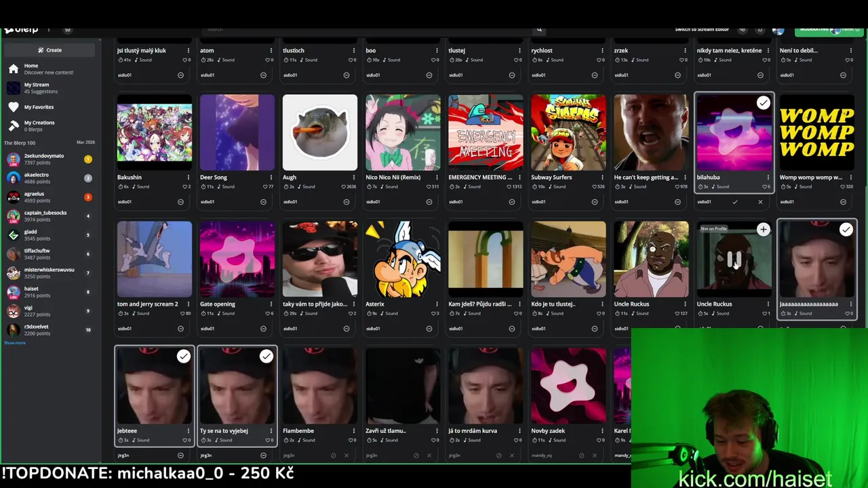The height and width of the screenshot is (488, 868).
Task: Remove Bakushin using the minus circle icon
Action: (x=180, y=202)
